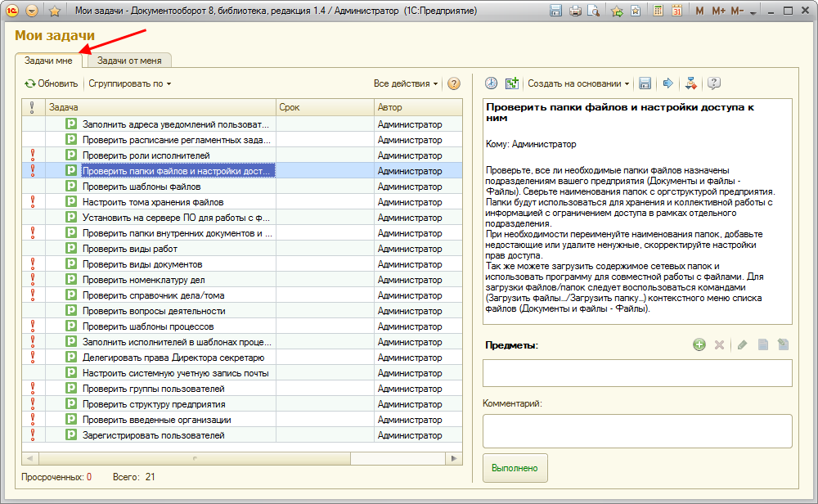Open the calendar icon showing 31

pos(676,11)
